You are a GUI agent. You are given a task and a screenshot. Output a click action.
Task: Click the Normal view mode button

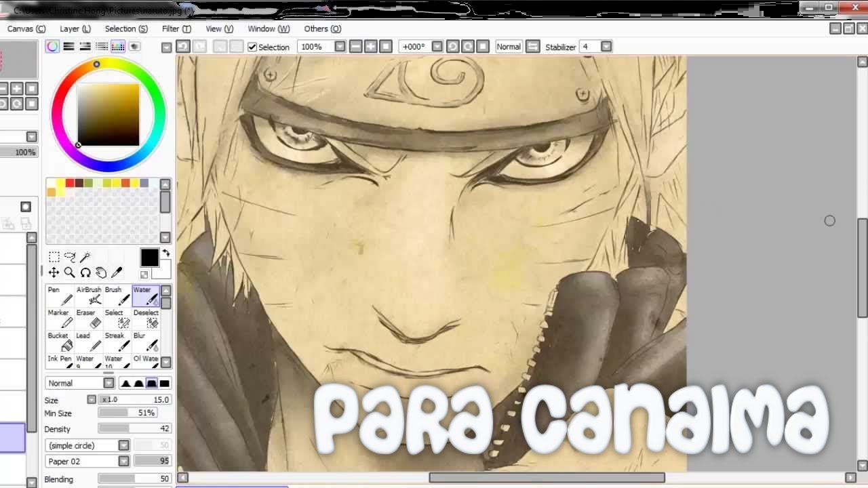[509, 47]
